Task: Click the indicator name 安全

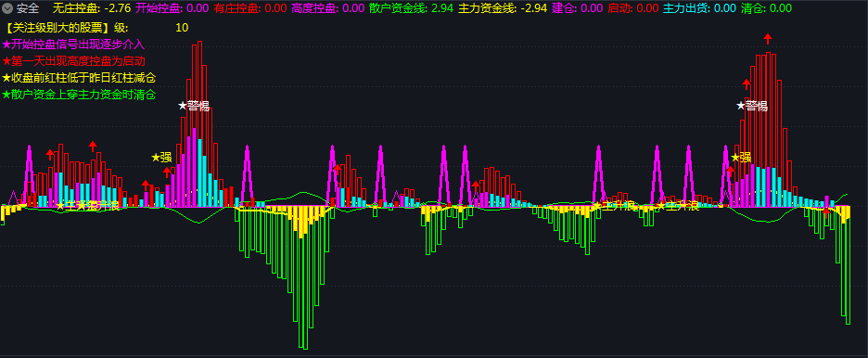Action: (x=28, y=8)
